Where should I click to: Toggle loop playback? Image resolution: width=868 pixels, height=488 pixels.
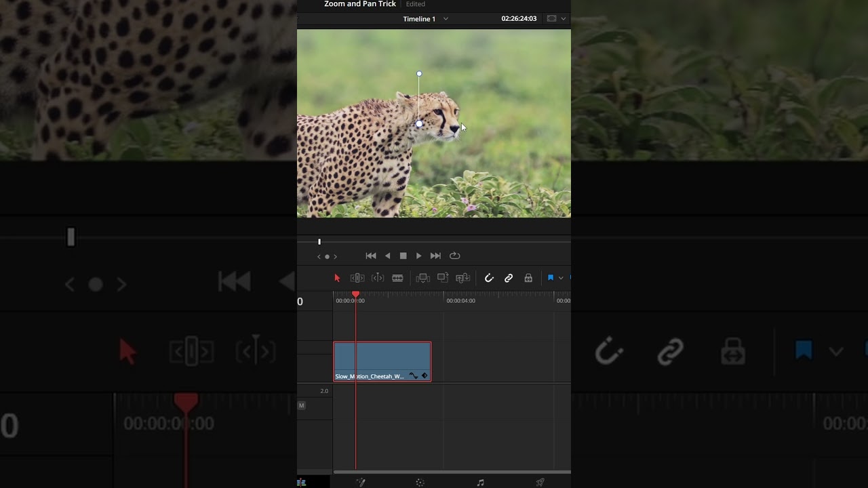point(455,256)
